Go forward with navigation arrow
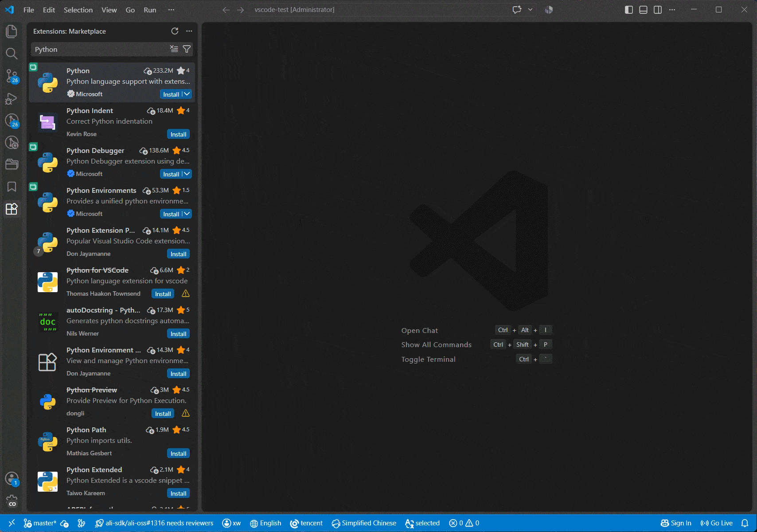 pyautogui.click(x=240, y=10)
